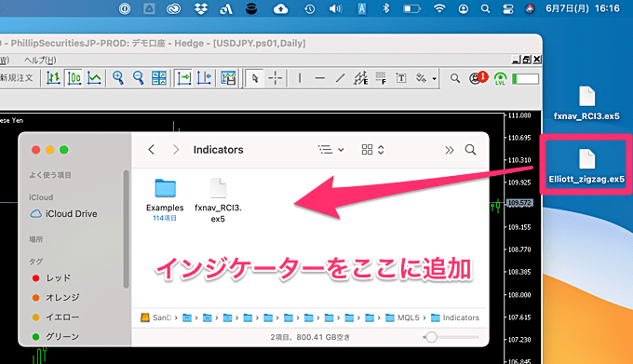The height and width of the screenshot is (364, 633).
Task: Open search in Finder window
Action: click(470, 150)
